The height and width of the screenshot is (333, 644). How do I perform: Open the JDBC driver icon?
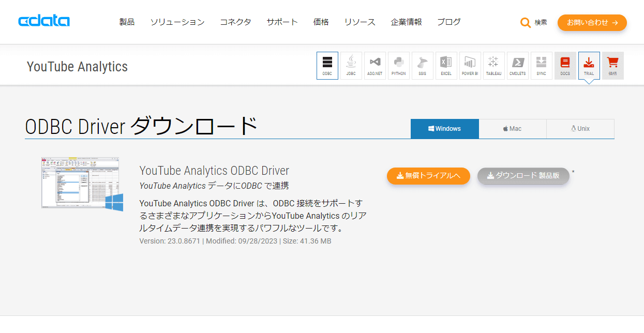[x=351, y=66]
